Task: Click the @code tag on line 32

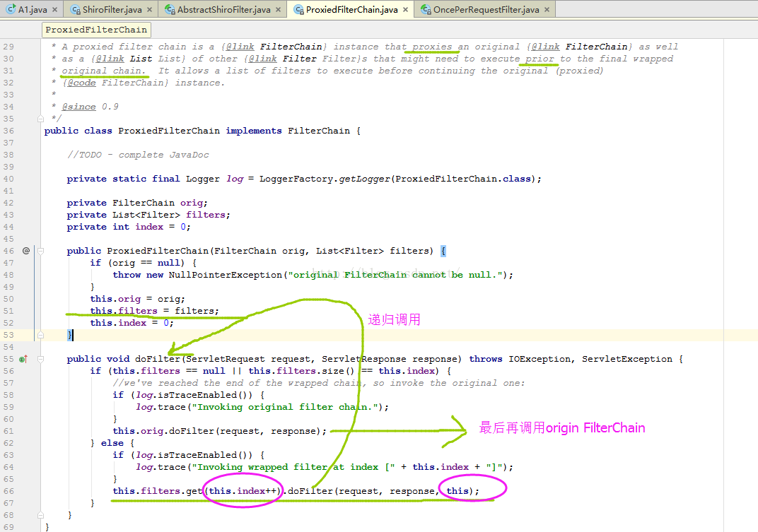Action: pyautogui.click(x=82, y=83)
